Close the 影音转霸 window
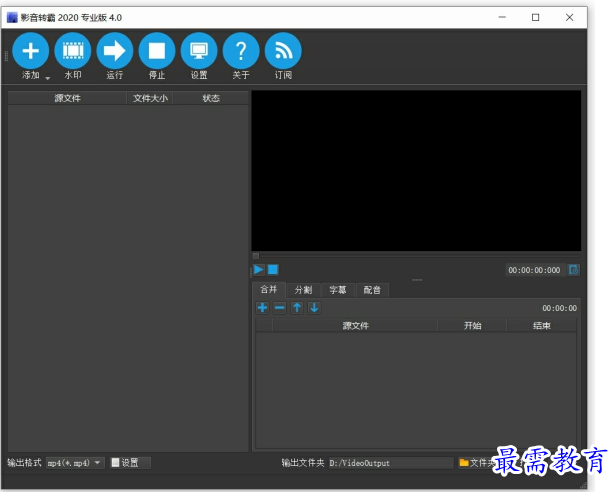 pos(569,17)
